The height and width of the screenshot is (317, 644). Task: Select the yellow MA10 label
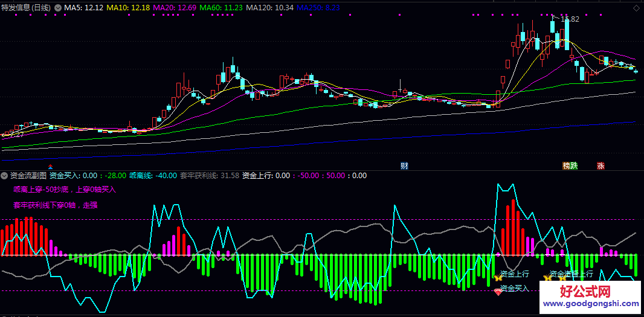129,7
